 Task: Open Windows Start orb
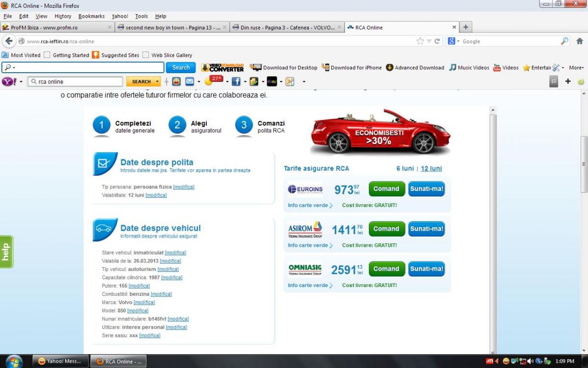point(14,361)
